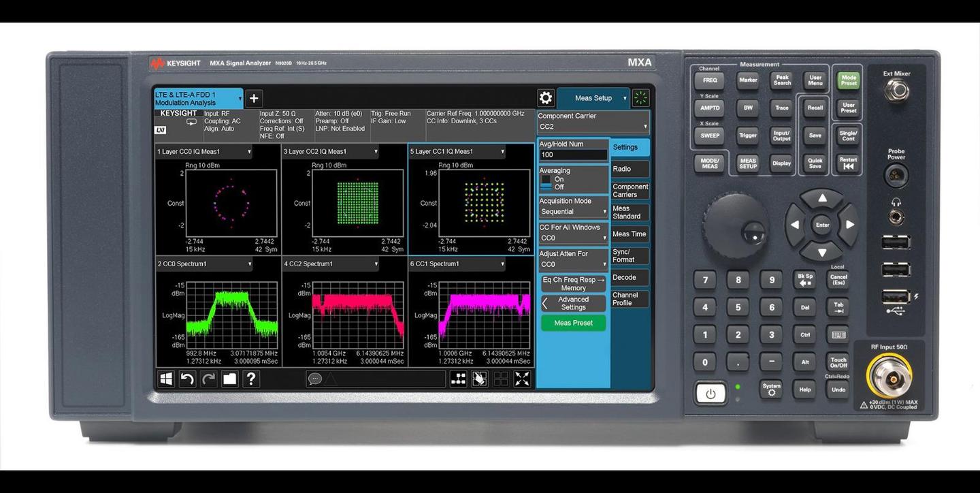Select the undo arrow icon
980x493 pixels.
(187, 379)
